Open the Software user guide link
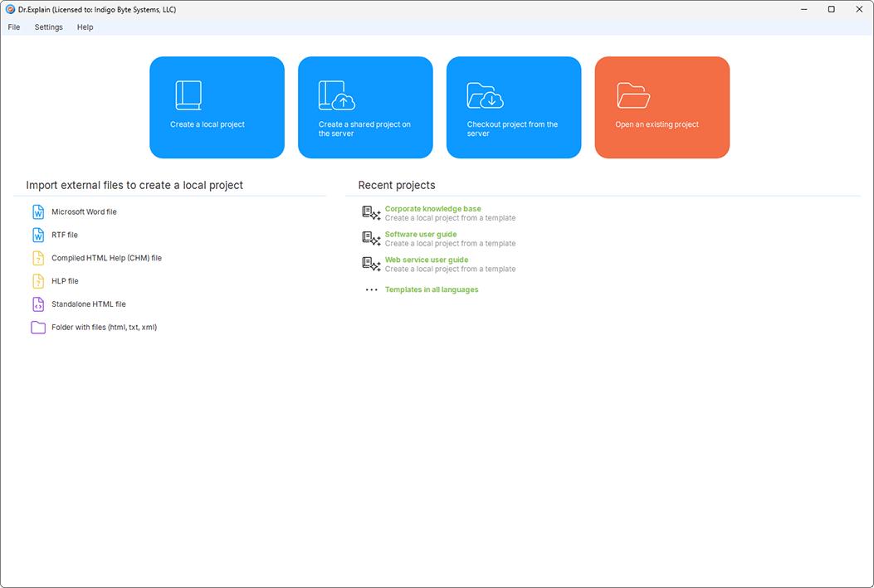The image size is (874, 588). click(421, 235)
